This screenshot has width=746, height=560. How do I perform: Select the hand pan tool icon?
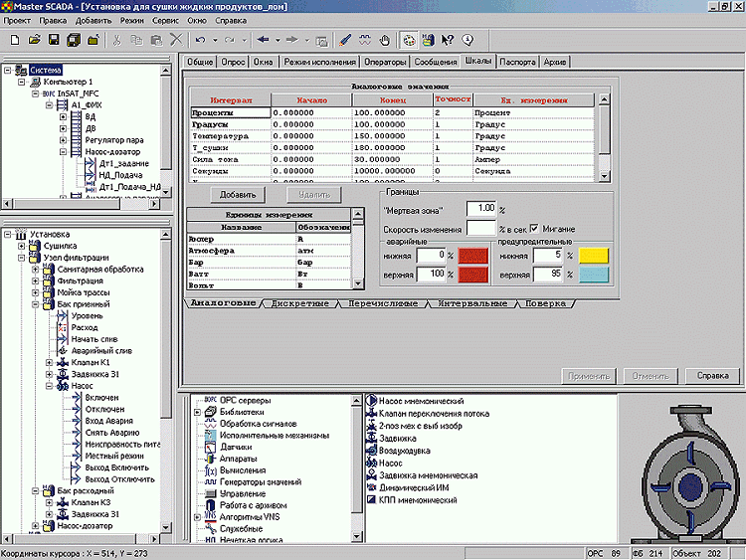coord(385,40)
